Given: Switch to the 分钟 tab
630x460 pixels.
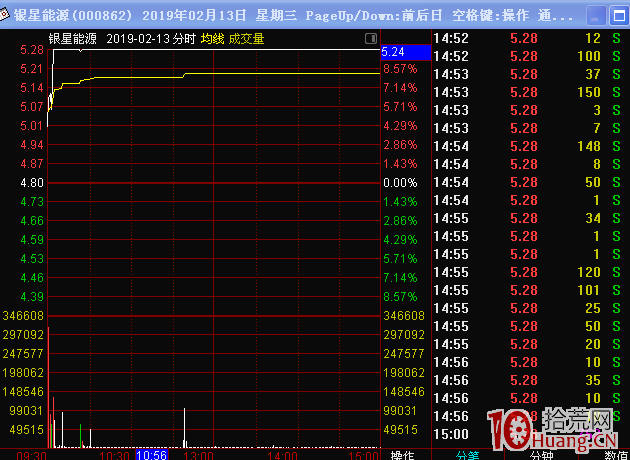Looking at the screenshot, I should pyautogui.click(x=542, y=455).
